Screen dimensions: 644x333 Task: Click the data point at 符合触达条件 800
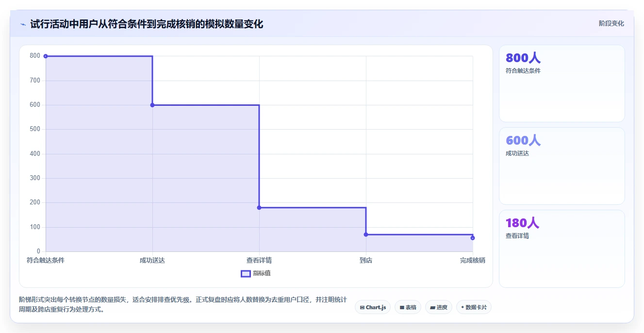[x=46, y=56]
